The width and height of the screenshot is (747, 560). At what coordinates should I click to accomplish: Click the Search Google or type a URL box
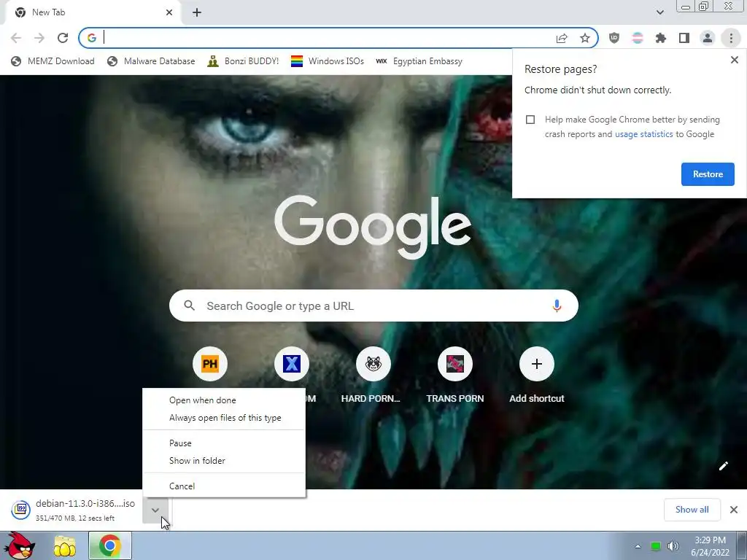pos(373,306)
